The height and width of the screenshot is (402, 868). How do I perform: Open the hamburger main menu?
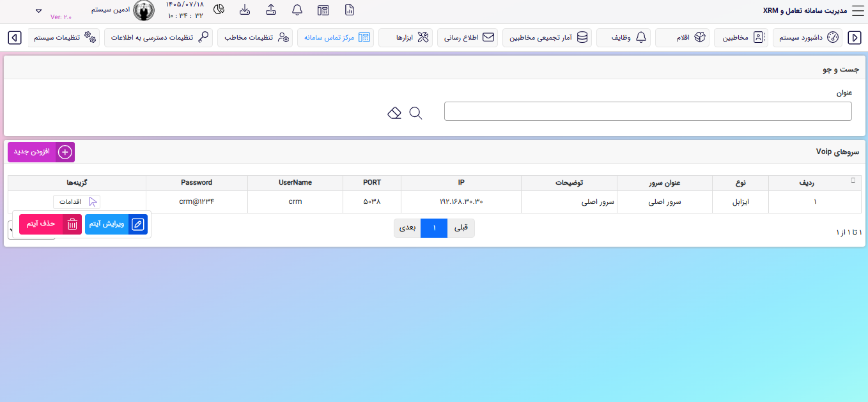point(857,10)
